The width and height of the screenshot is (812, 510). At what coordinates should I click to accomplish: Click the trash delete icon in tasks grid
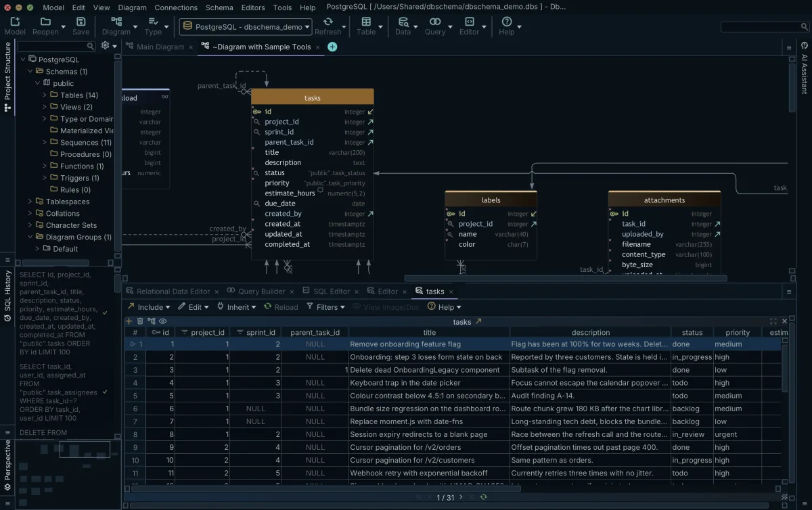tap(140, 322)
